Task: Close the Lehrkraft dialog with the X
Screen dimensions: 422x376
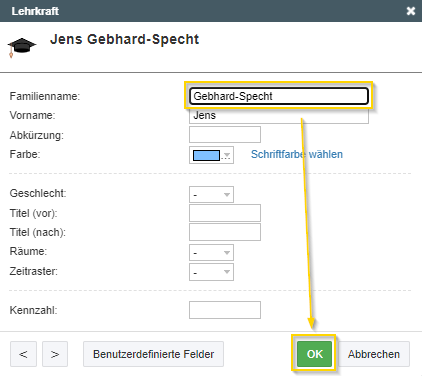Action: pyautogui.click(x=411, y=11)
